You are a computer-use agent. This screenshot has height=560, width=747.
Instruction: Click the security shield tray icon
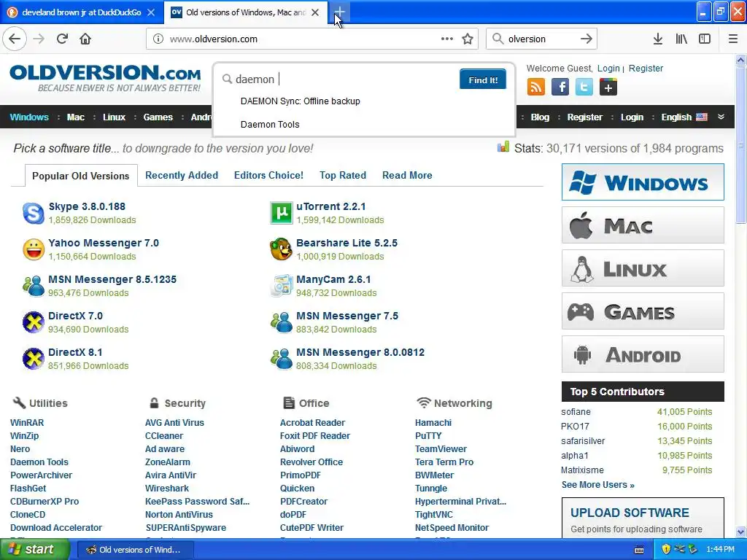(x=666, y=550)
